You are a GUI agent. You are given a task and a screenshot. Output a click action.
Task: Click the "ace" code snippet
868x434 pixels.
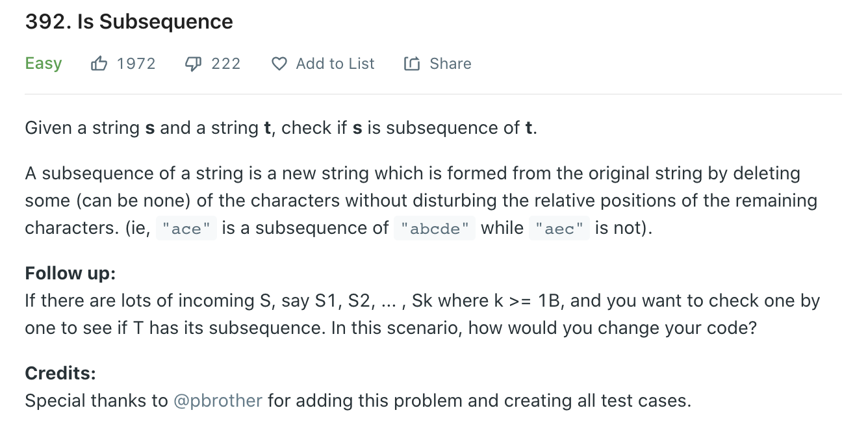coord(186,229)
